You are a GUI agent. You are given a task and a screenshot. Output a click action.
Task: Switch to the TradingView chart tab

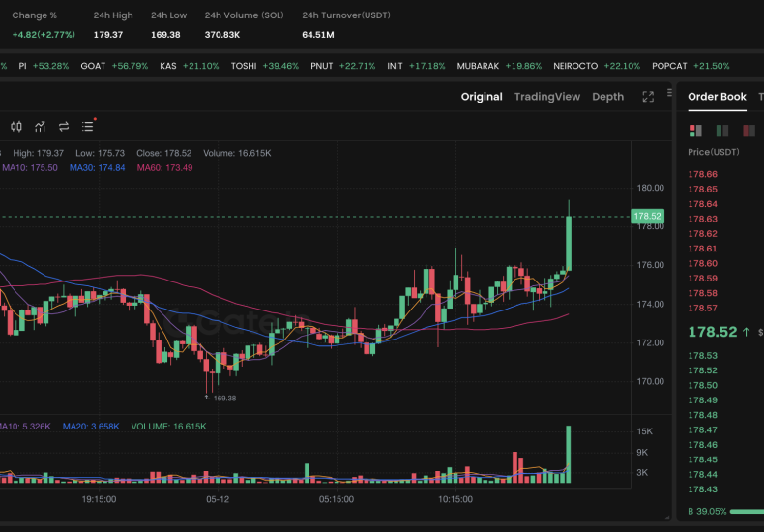pyautogui.click(x=546, y=97)
